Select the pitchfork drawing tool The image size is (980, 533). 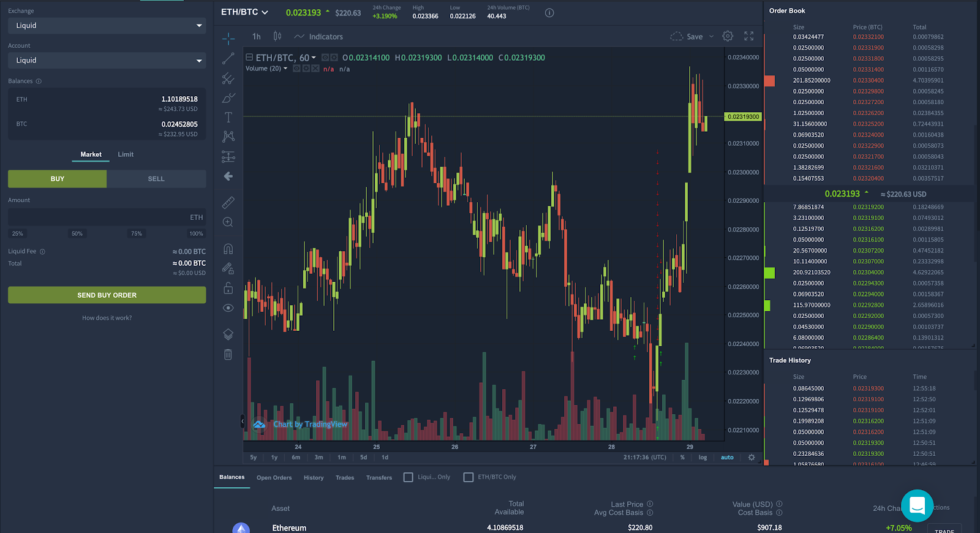(x=228, y=78)
